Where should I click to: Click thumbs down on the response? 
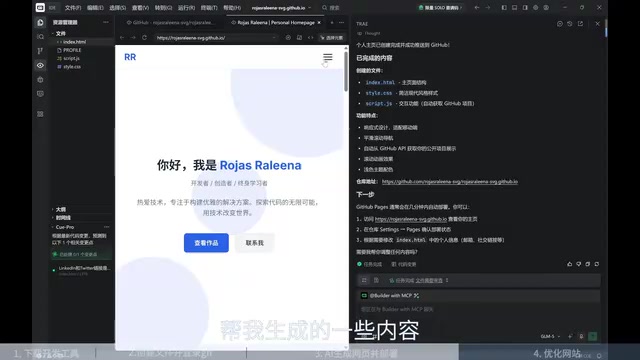579,264
